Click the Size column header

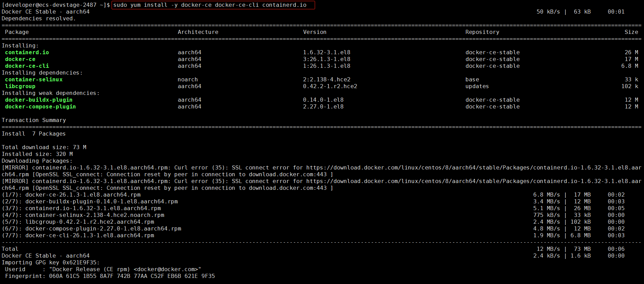coord(631,32)
